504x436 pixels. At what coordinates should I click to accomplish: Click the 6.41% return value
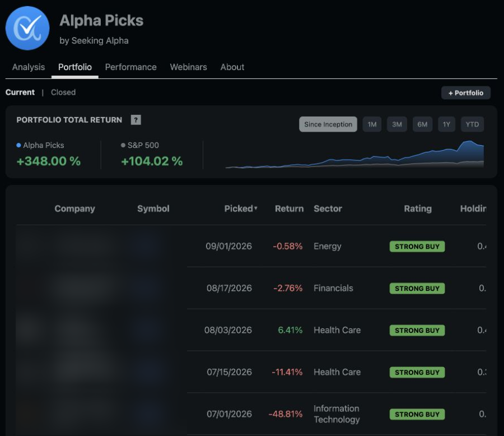click(290, 330)
